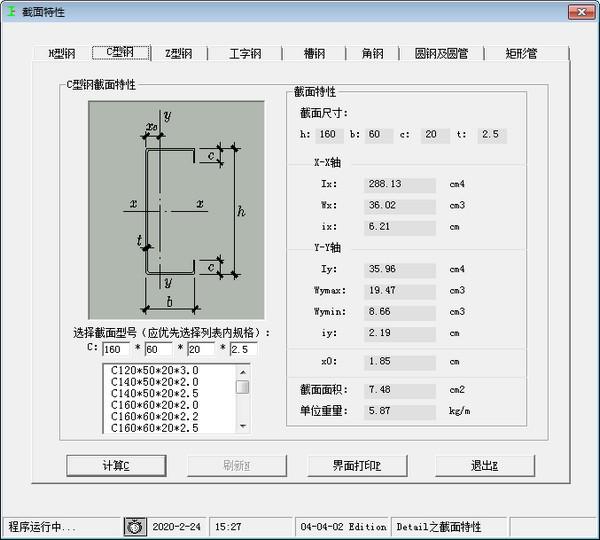Click the height input field showing 160

click(120, 349)
